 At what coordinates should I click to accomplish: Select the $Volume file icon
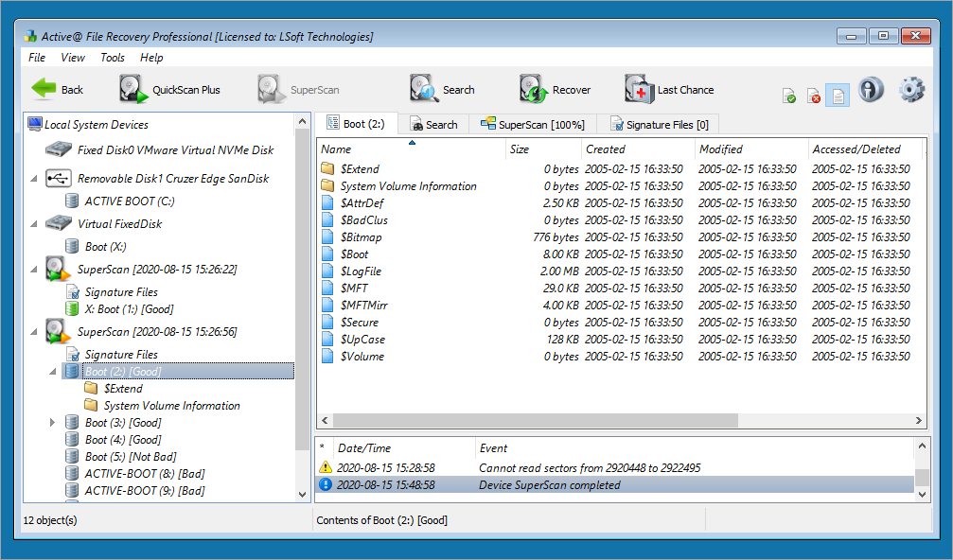[327, 356]
